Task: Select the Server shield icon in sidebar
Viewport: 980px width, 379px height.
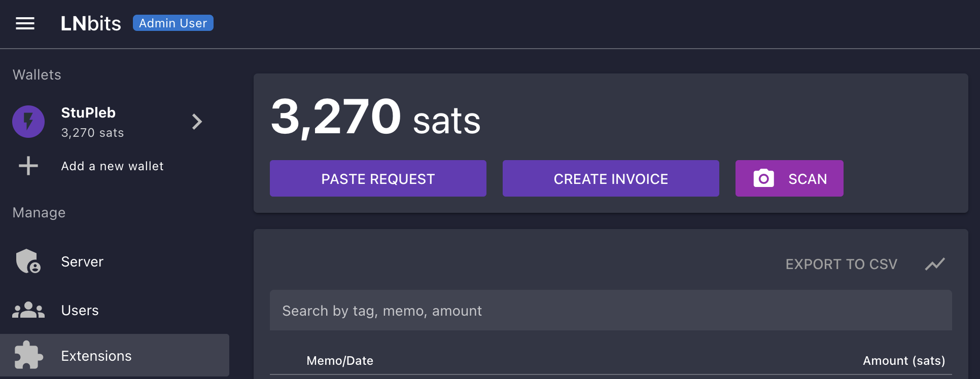Action: 28,261
